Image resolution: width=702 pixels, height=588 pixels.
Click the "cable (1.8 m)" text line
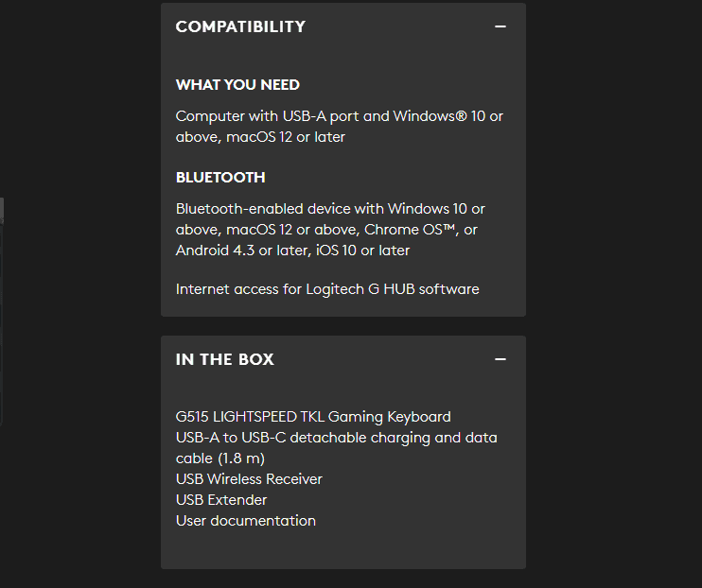(x=219, y=458)
